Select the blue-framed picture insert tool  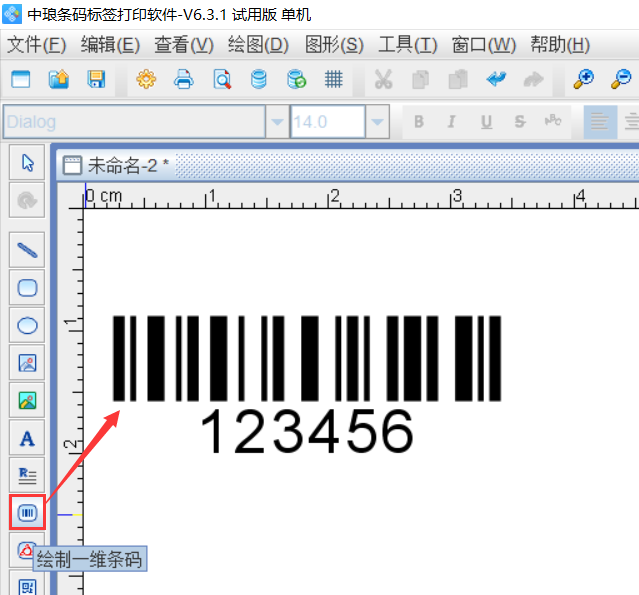click(27, 363)
